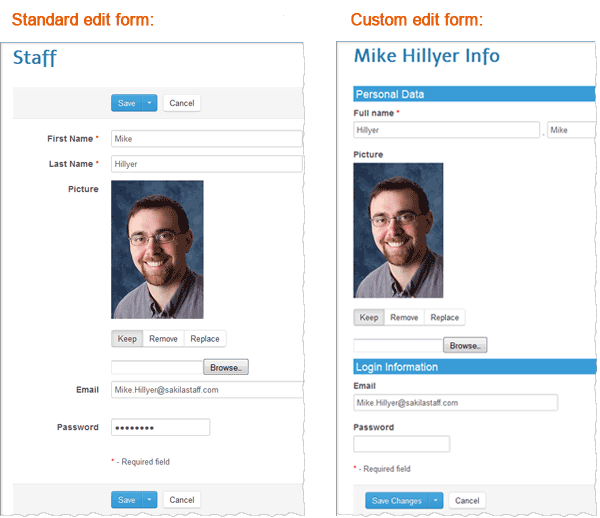Cancel the Mike Hillyer Info form

tap(467, 501)
